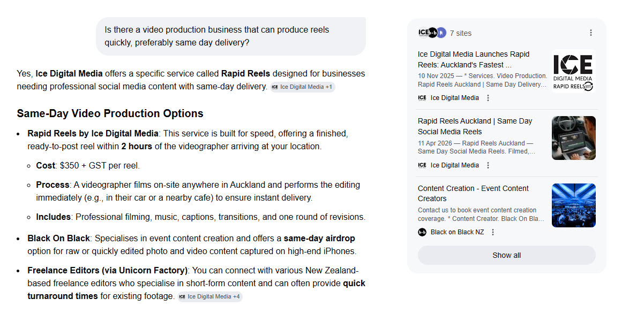This screenshot has width=644, height=314.
Task: Expand the Ice Digital Media +4 citation chip
Action: click(210, 296)
